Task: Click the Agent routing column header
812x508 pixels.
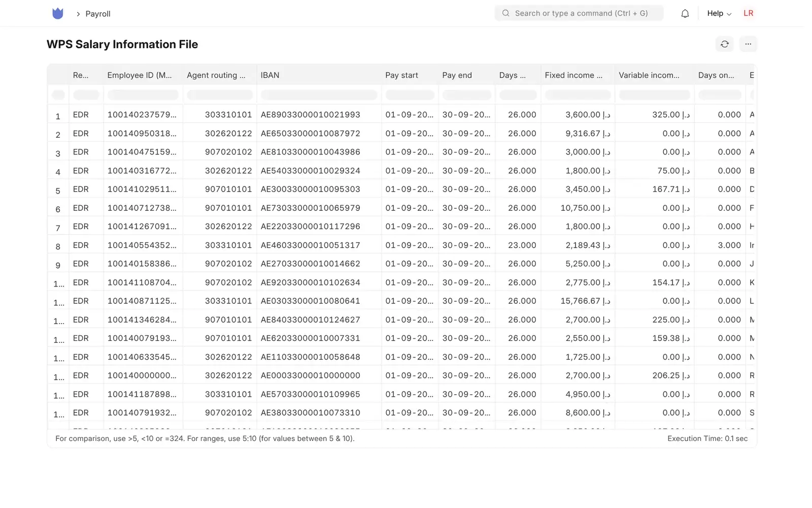Action: [220, 75]
